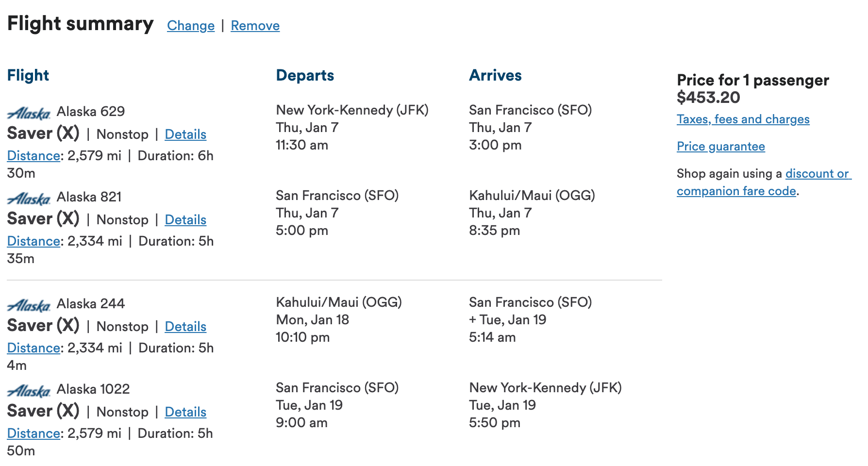
Task: Click the Distance link for Alaska 244
Action: click(x=33, y=348)
